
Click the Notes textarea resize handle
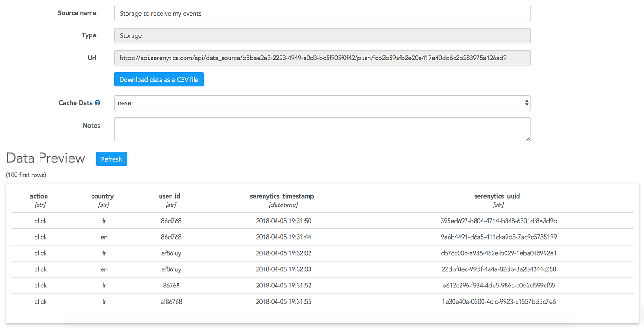pos(528,138)
